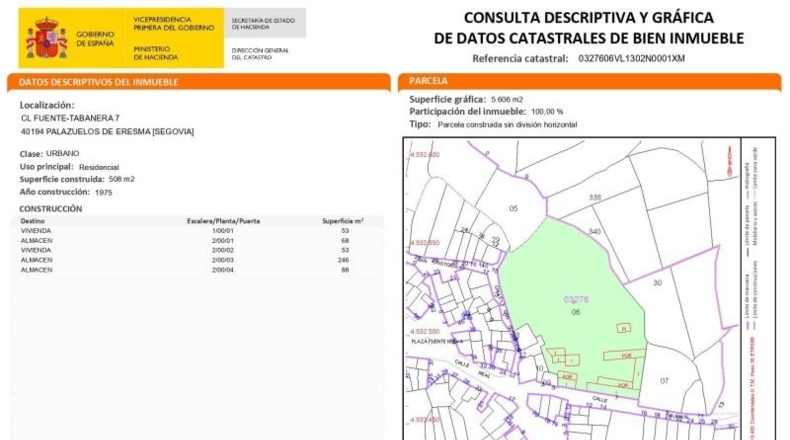This screenshot has height=440, width=790.
Task: Select 'Parcela construida sin división horizontal' text
Action: [x=507, y=124]
